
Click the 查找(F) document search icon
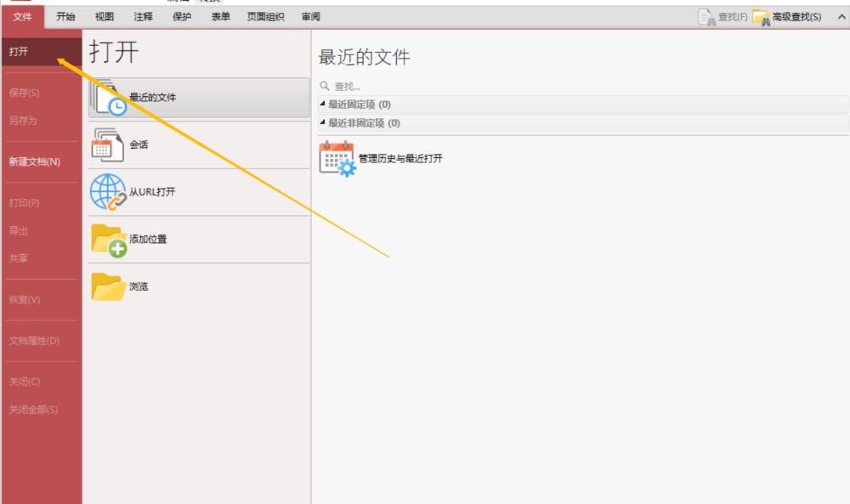coord(706,17)
